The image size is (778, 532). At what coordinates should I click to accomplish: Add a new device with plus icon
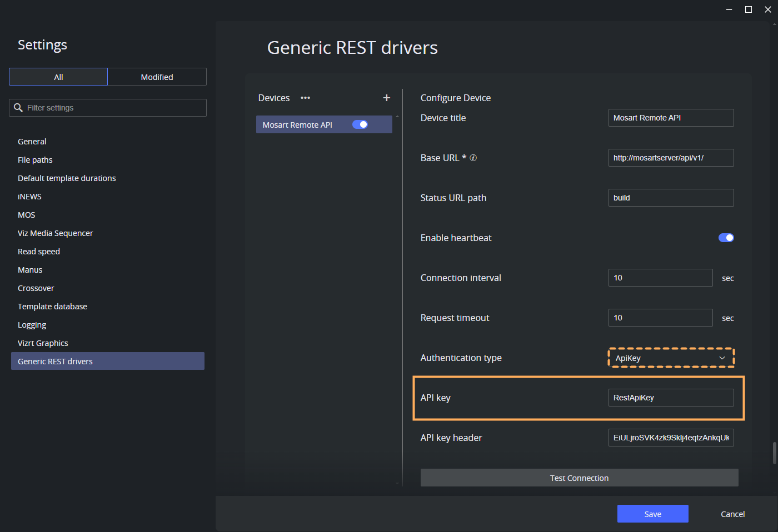[387, 98]
